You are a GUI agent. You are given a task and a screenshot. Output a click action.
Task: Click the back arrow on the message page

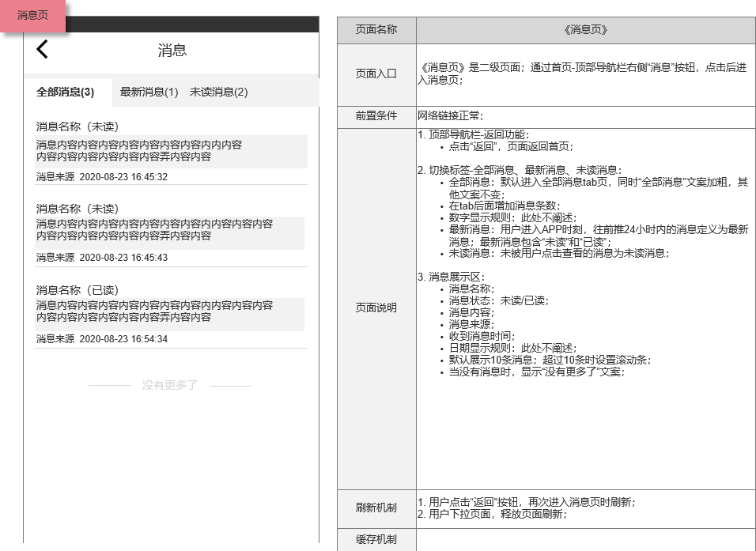[41, 49]
